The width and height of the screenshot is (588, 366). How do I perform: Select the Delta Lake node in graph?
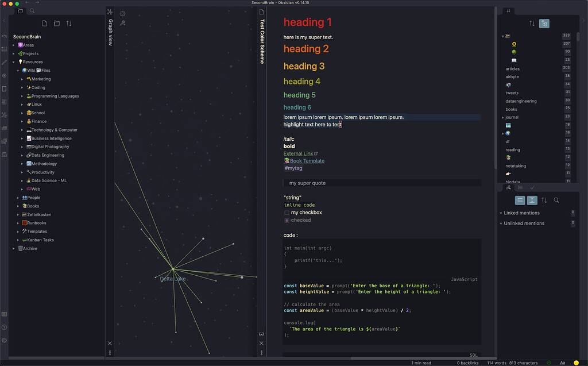click(x=173, y=269)
